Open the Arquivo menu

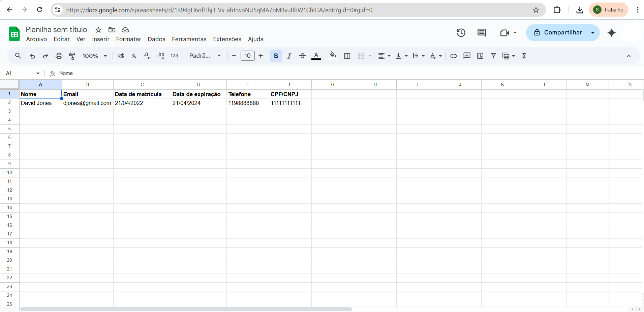pyautogui.click(x=36, y=39)
